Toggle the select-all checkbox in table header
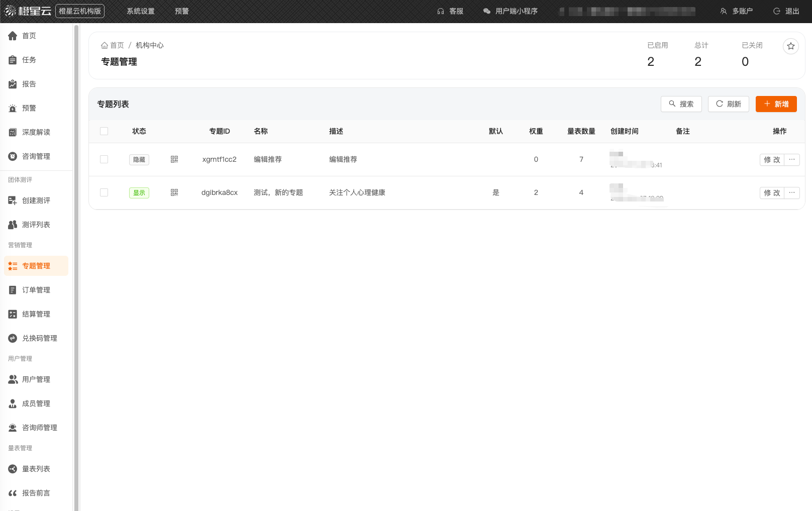This screenshot has width=812, height=511. coord(104,131)
